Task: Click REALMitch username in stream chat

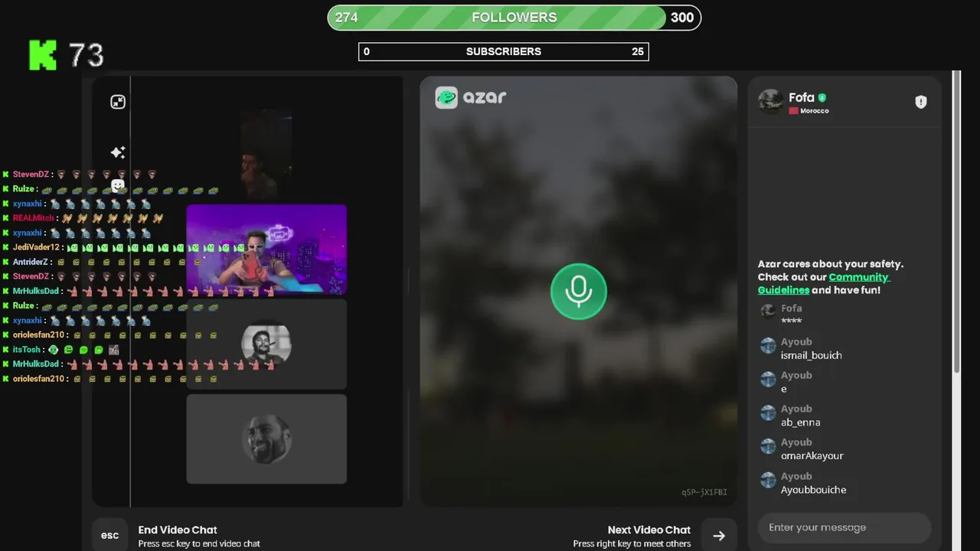Action: (x=34, y=218)
